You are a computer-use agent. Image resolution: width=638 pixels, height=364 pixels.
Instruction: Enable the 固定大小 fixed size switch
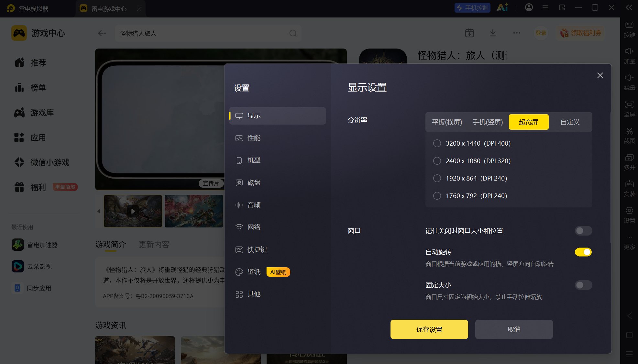pyautogui.click(x=583, y=285)
